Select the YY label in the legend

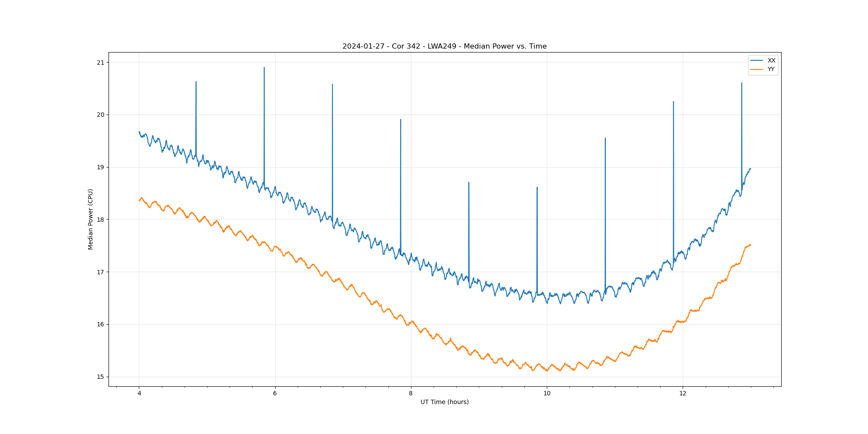tap(771, 69)
